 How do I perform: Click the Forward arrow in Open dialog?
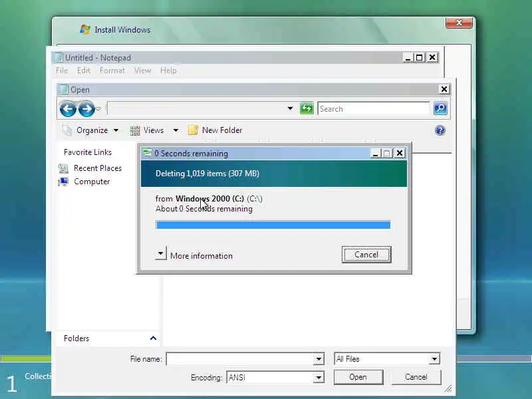point(86,109)
